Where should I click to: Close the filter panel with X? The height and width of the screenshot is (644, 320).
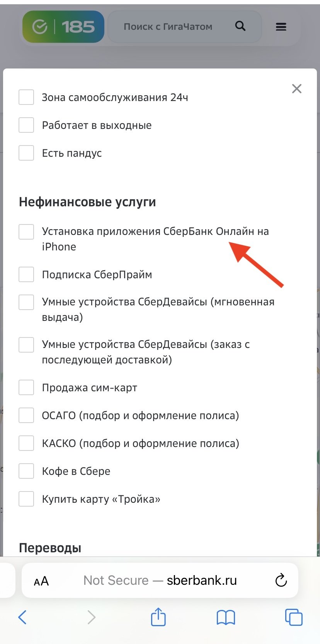pyautogui.click(x=297, y=89)
